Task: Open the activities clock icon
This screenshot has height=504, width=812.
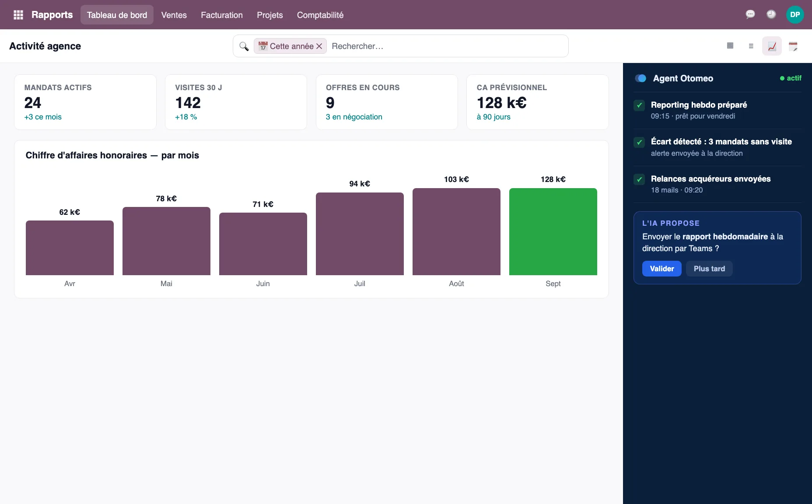Action: pyautogui.click(x=771, y=14)
